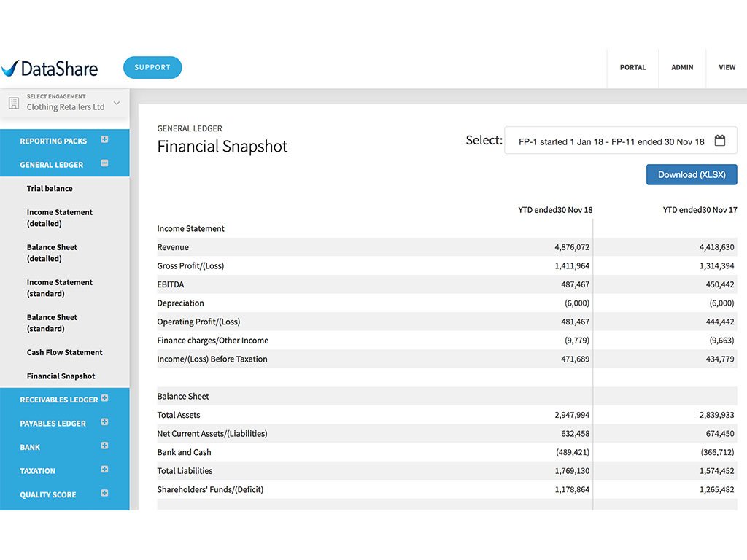
Task: Expand Quality Score with the plus icon
Action: 105,494
